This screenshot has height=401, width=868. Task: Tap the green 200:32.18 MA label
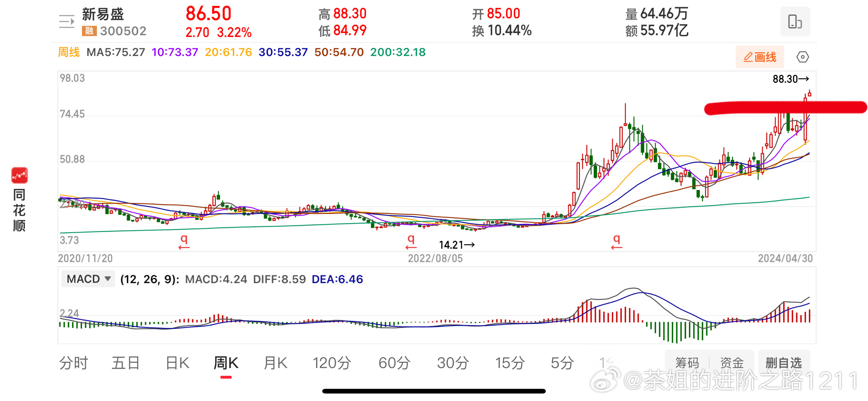[398, 52]
